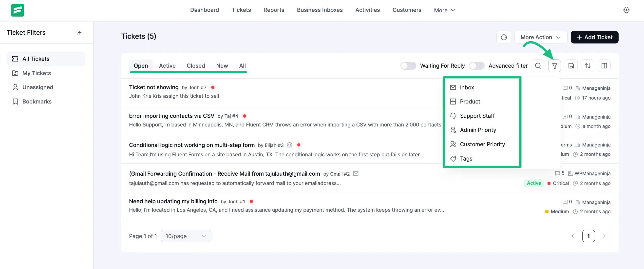Click the sort arrows icon
The height and width of the screenshot is (269, 644).
(x=588, y=65)
